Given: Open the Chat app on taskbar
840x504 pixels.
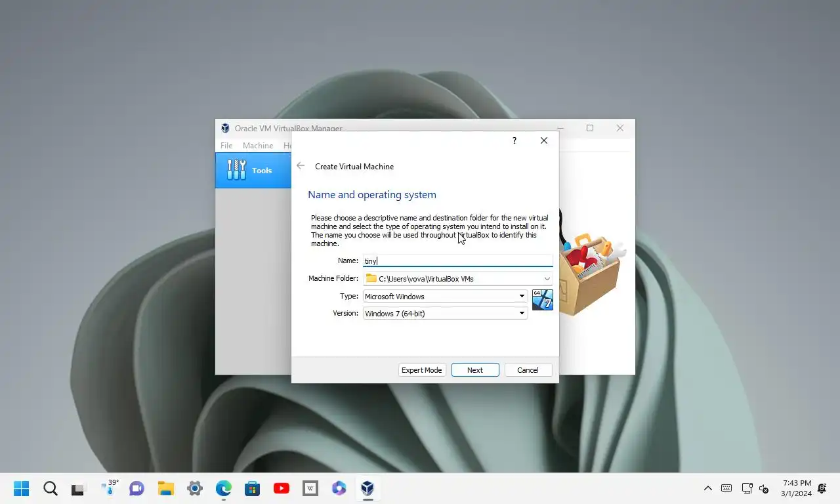Looking at the screenshot, I should (136, 488).
